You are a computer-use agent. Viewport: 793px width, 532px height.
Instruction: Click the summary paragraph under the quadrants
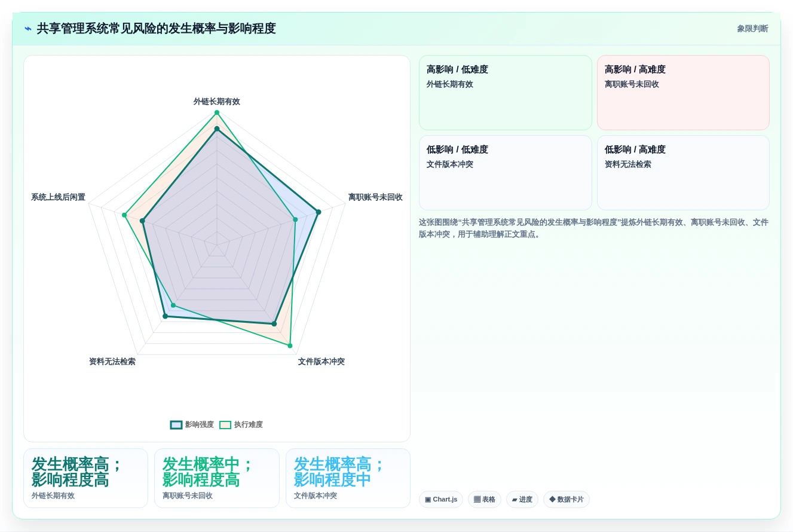tap(594, 228)
